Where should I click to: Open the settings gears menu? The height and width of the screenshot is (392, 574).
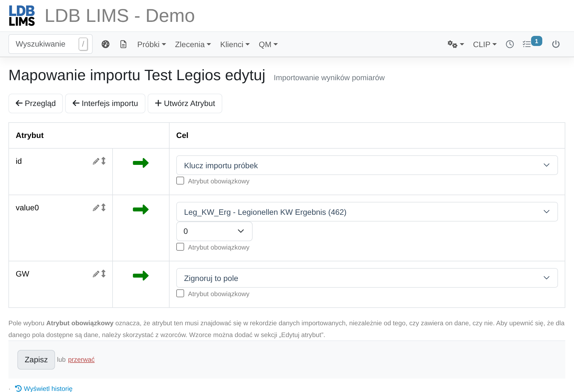point(456,44)
